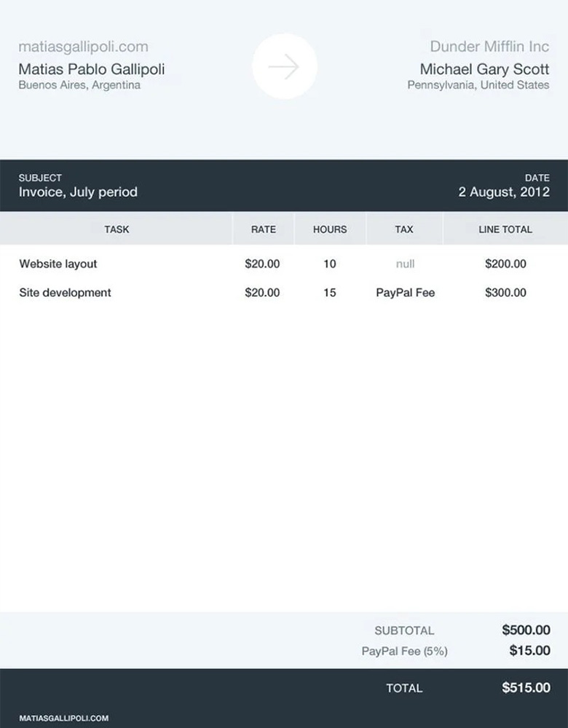The height and width of the screenshot is (728, 568).
Task: Click sender name Matias Pablo Gallipoli
Action: (92, 70)
